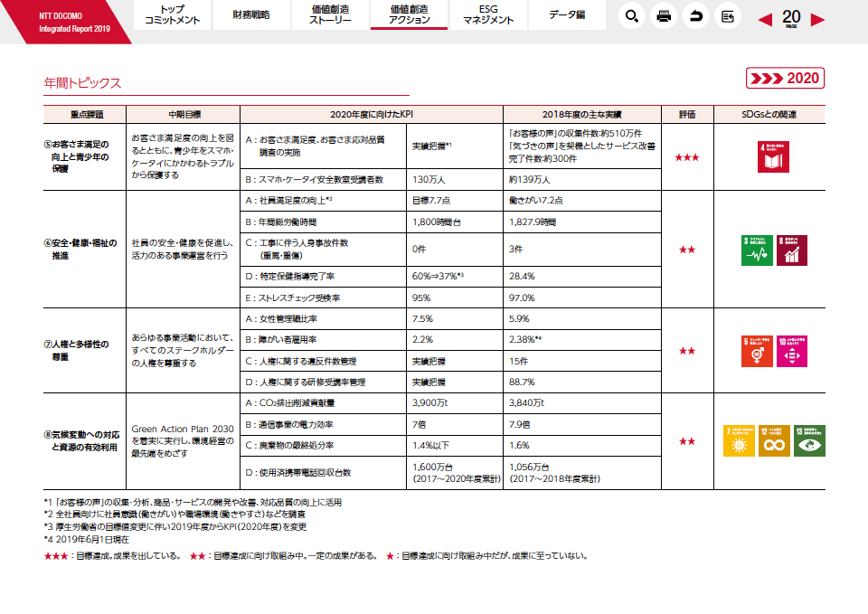Click the CO₂排出削減貢献量 KPI label
Image resolution: width=868 pixels, height=614 pixels.
(290, 403)
